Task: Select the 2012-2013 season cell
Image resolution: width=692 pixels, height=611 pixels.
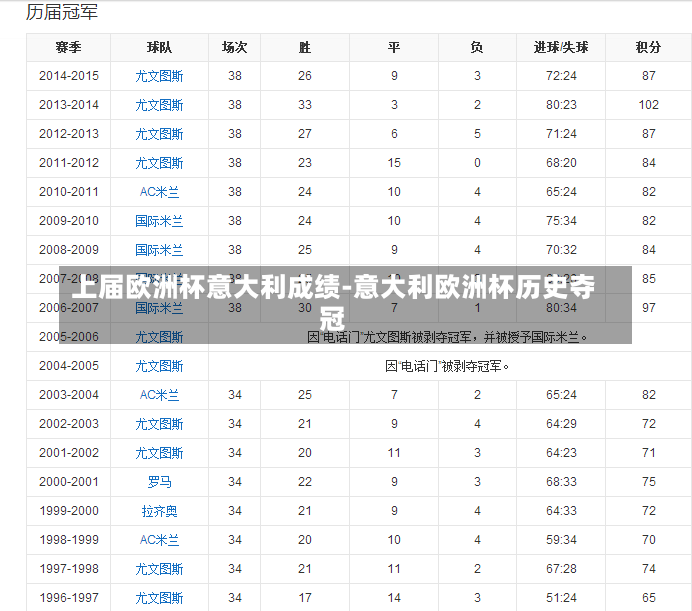Action: coord(68,134)
